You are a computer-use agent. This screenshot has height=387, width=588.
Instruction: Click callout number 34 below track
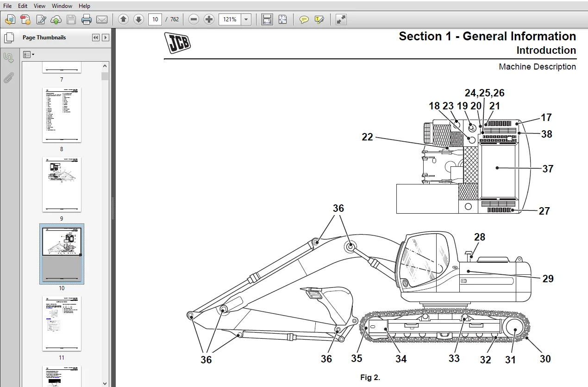401,358
